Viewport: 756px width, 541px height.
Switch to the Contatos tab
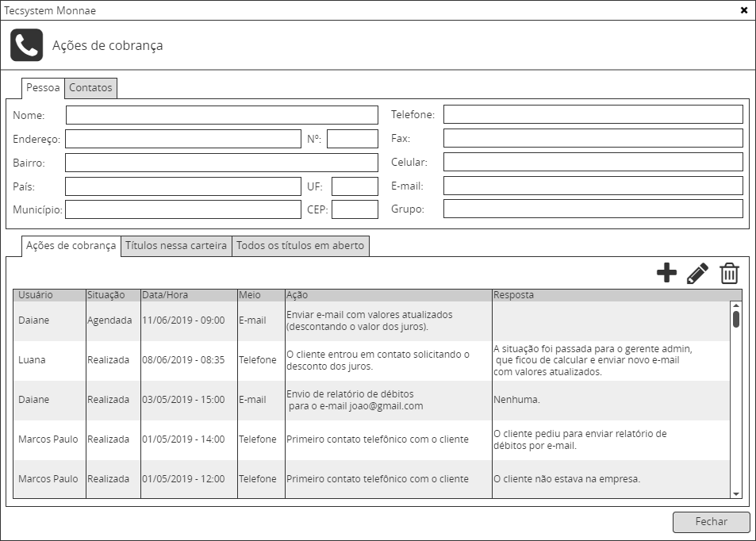(90, 88)
